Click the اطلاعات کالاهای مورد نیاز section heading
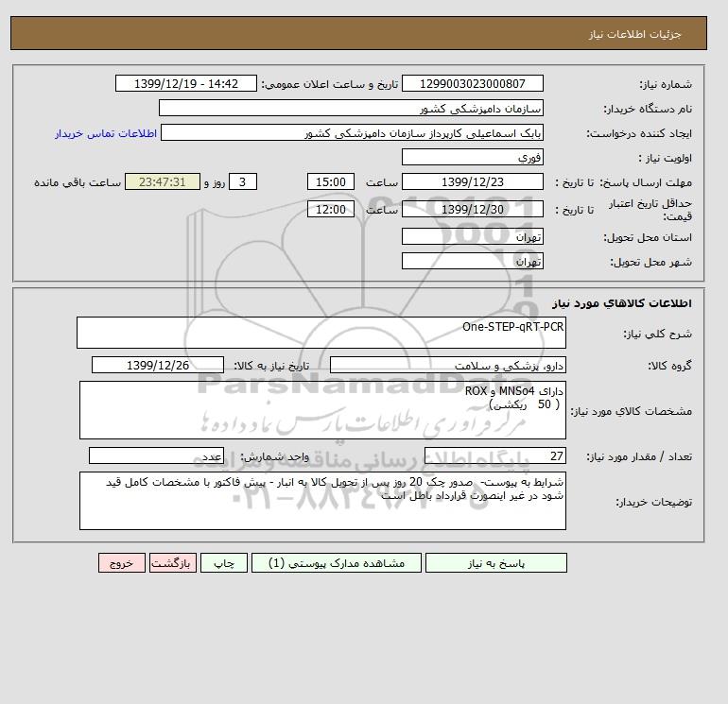Viewport: 728px width, 704px height. tap(622, 303)
